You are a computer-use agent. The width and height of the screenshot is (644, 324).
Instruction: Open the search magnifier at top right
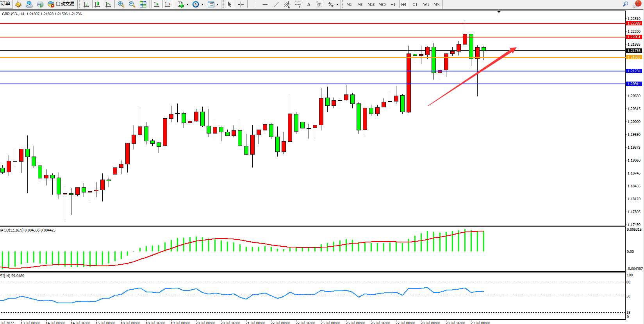tap(625, 4)
